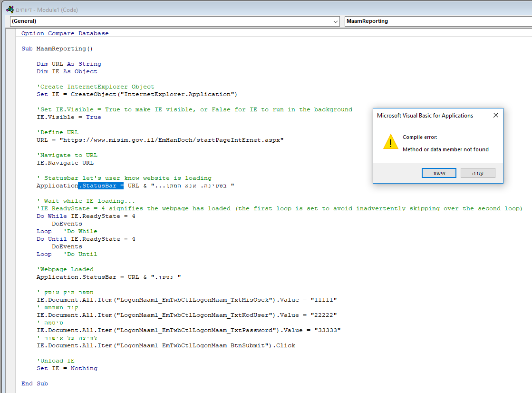Click the BtnSubmit .Click line
The width and height of the screenshot is (532, 393).
click(166, 346)
